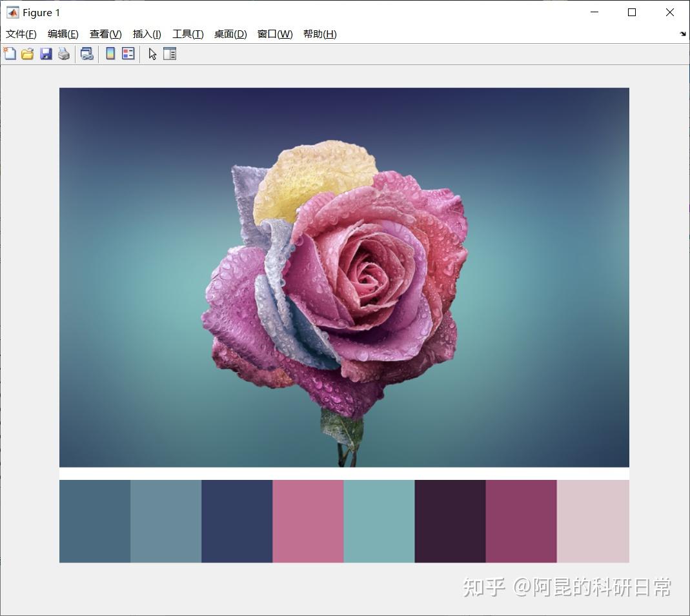This screenshot has width=690, height=616.
Task: Create a new figure
Action: [x=10, y=54]
